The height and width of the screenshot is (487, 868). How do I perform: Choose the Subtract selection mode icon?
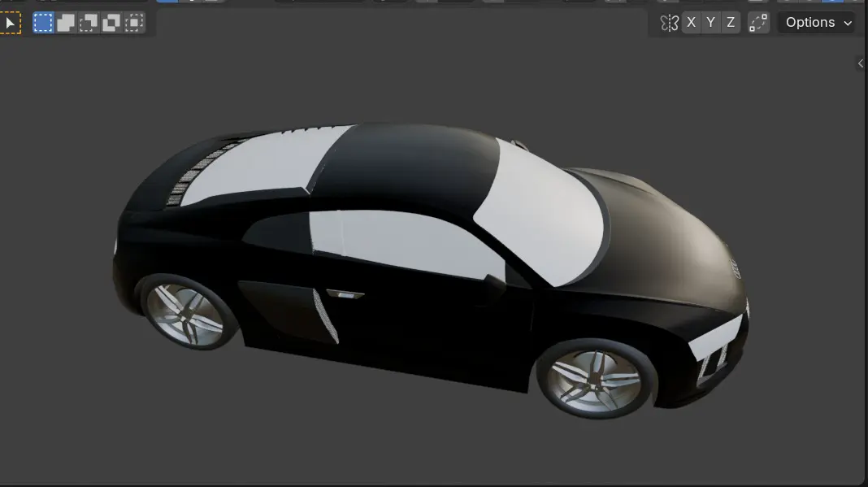[89, 23]
